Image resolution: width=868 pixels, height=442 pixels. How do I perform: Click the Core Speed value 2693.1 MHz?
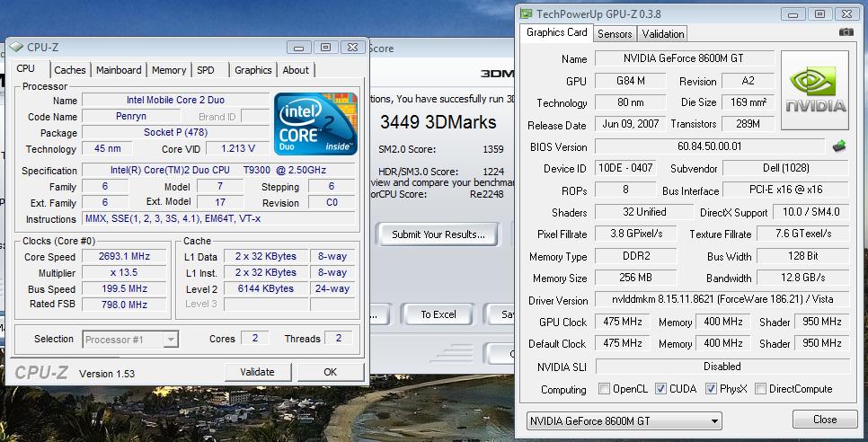pyautogui.click(x=124, y=256)
